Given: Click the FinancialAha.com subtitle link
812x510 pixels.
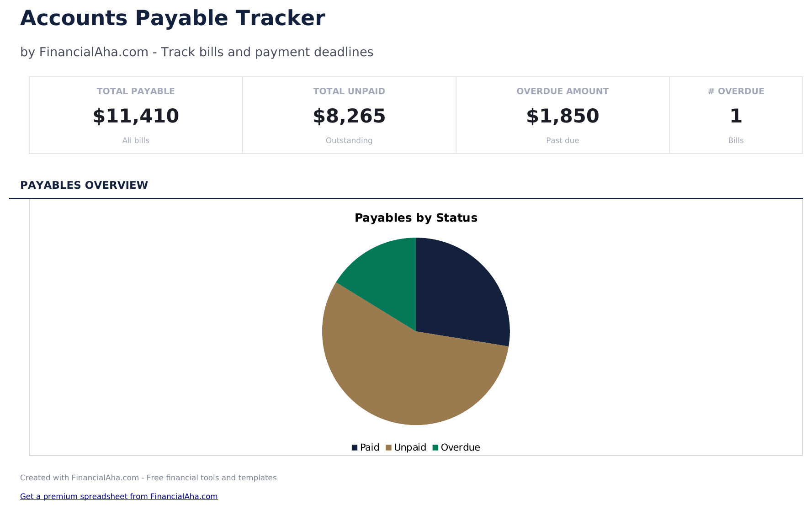Looking at the screenshot, I should [196, 52].
